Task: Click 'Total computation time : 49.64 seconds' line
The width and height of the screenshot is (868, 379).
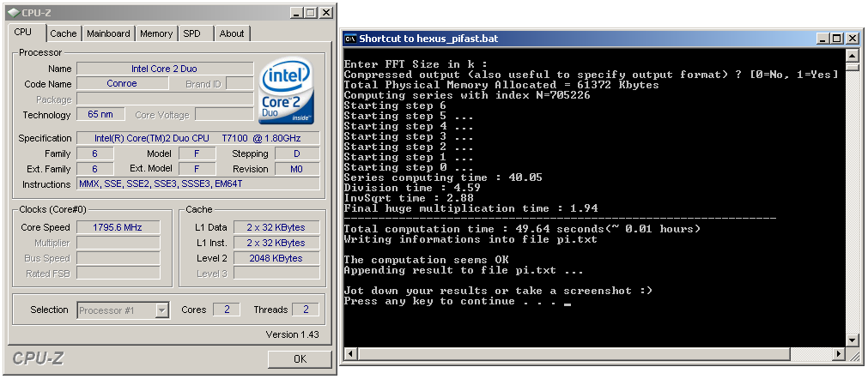Action: point(522,229)
